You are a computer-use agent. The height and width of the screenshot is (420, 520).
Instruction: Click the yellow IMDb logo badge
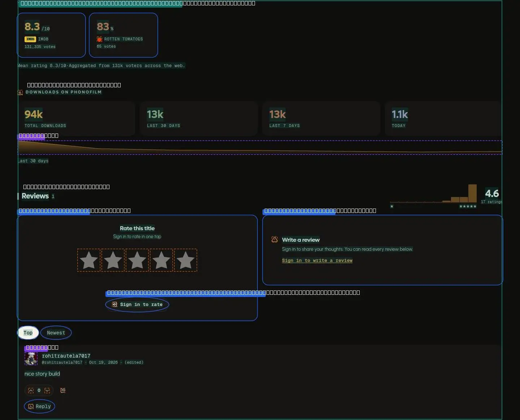pyautogui.click(x=30, y=39)
